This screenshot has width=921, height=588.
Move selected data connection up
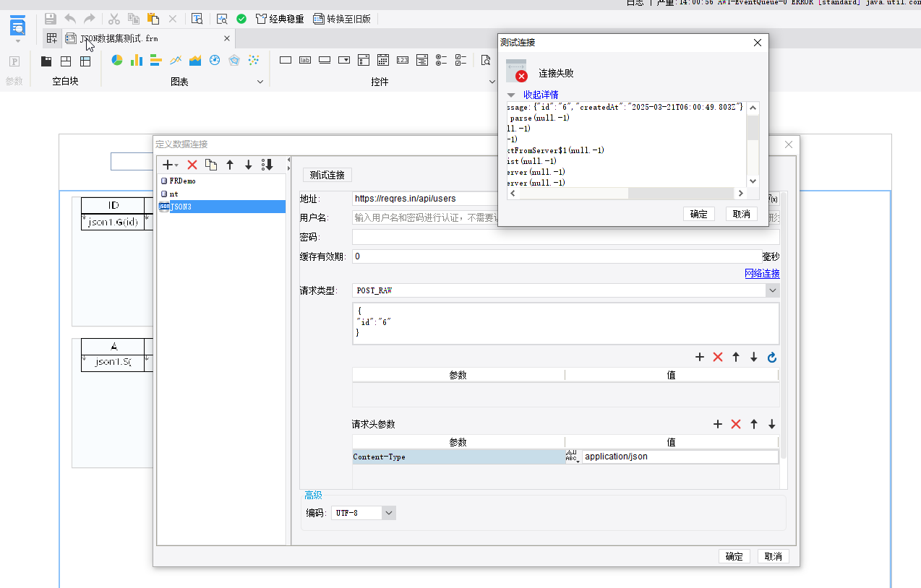click(x=230, y=165)
